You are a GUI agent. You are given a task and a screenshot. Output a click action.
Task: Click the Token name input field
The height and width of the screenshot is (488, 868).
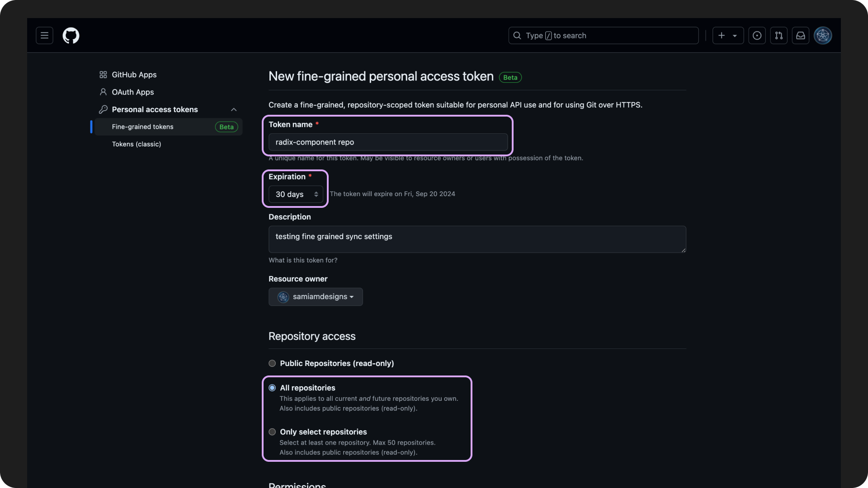(388, 142)
